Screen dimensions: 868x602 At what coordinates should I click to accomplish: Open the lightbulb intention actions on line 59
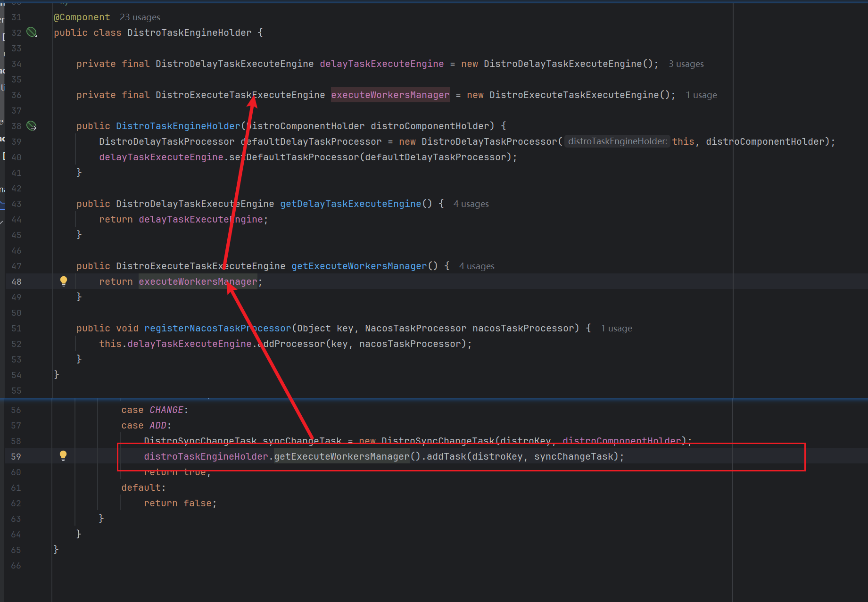(63, 456)
